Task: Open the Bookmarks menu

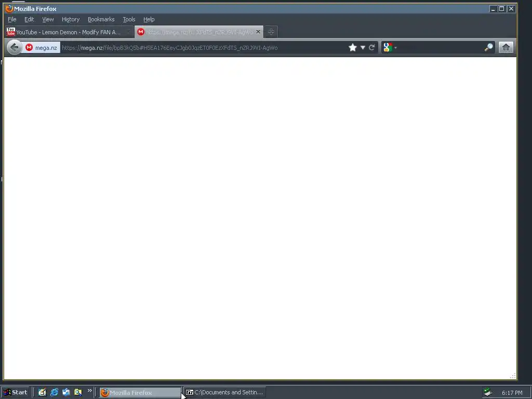Action: pyautogui.click(x=101, y=19)
